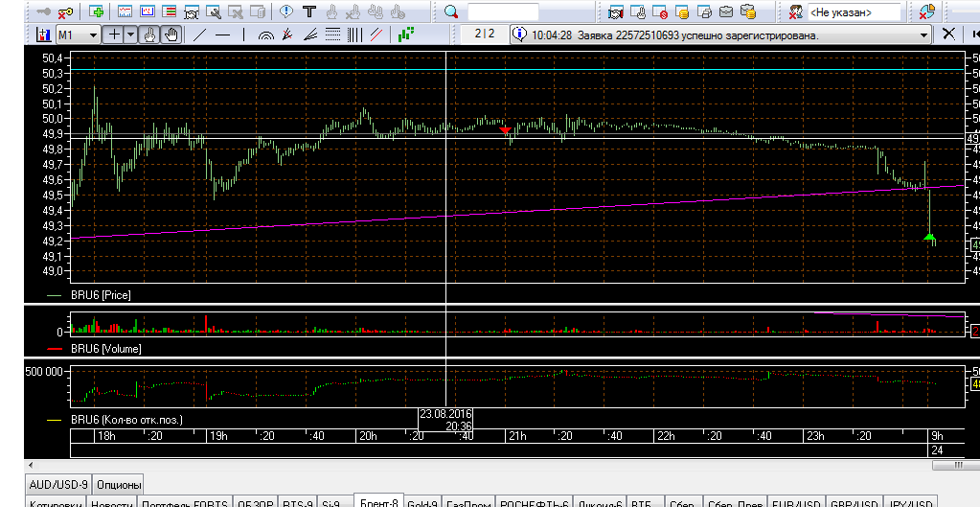The image size is (980, 507).
Task: Expand the message history dropdown arrow
Action: [x=923, y=35]
